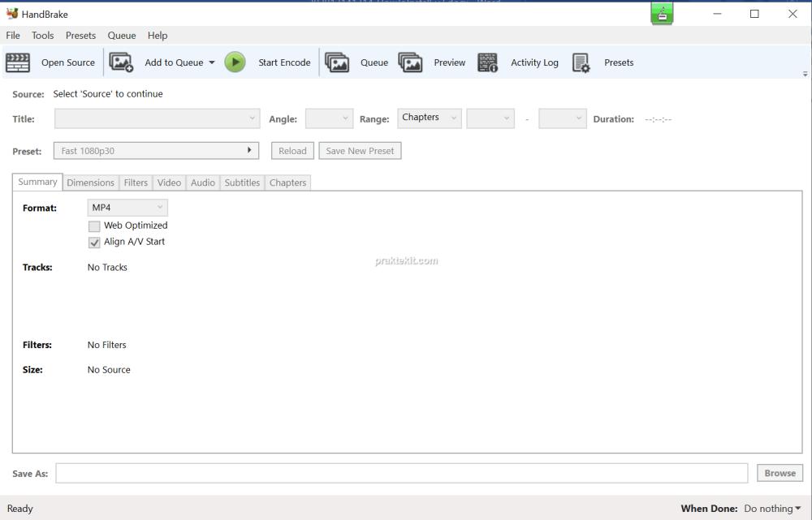812x520 pixels.
Task: Click the Save As path input field
Action: pos(402,473)
